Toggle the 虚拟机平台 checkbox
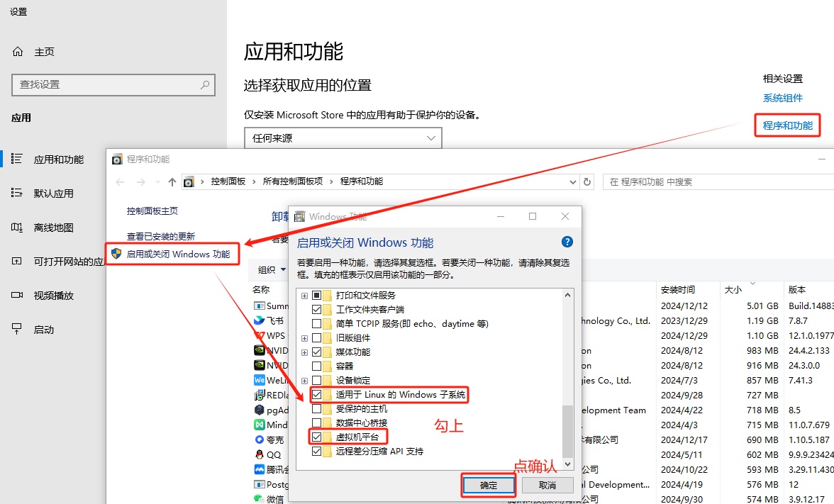The width and height of the screenshot is (834, 504). coord(316,437)
